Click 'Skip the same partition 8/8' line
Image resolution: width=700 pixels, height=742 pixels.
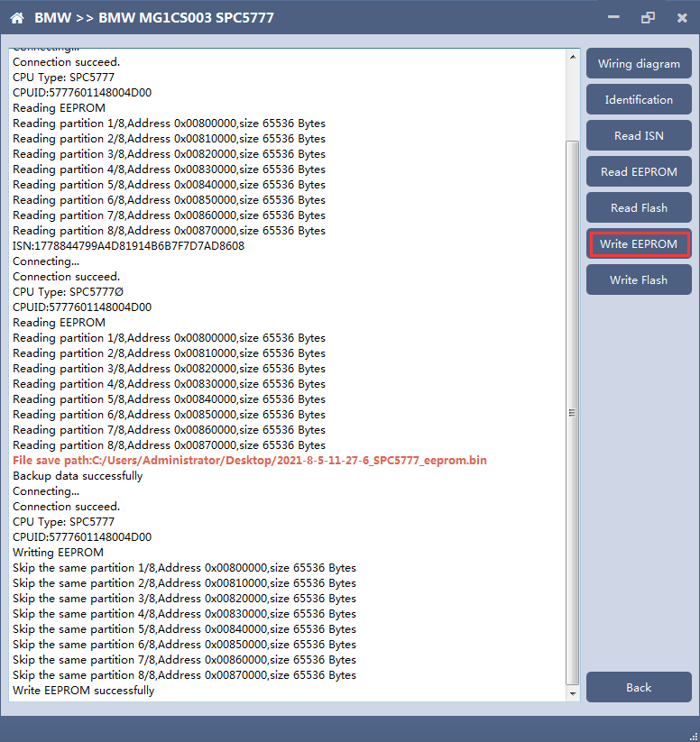pos(184,675)
